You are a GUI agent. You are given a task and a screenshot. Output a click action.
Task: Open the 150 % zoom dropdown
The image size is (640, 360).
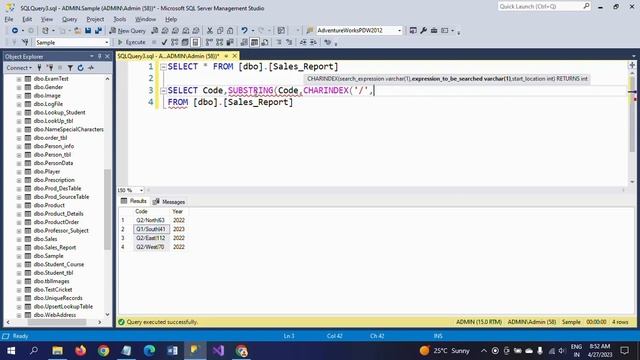click(141, 190)
